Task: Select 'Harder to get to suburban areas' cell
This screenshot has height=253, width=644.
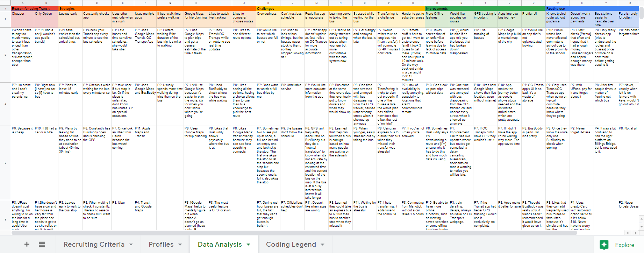Action: (413, 19)
